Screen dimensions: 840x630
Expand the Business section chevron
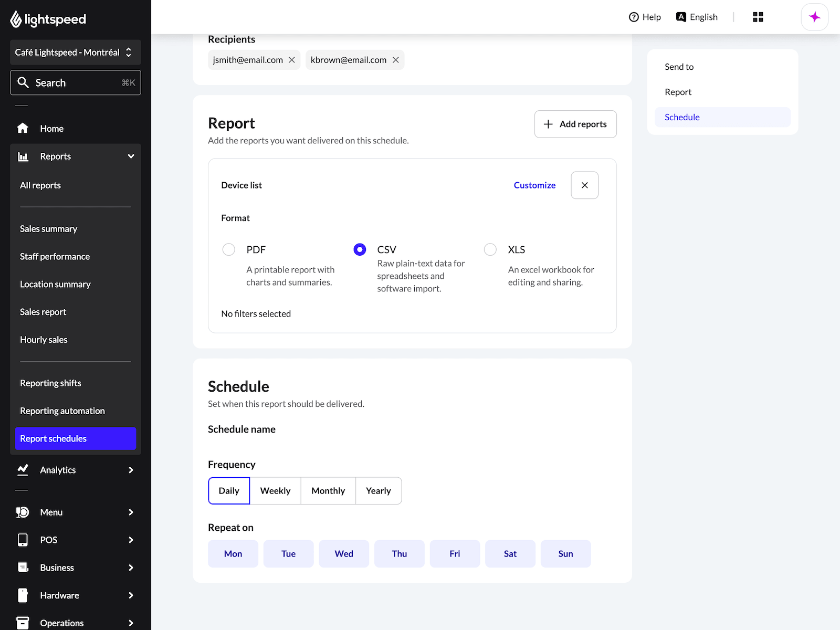(131, 568)
